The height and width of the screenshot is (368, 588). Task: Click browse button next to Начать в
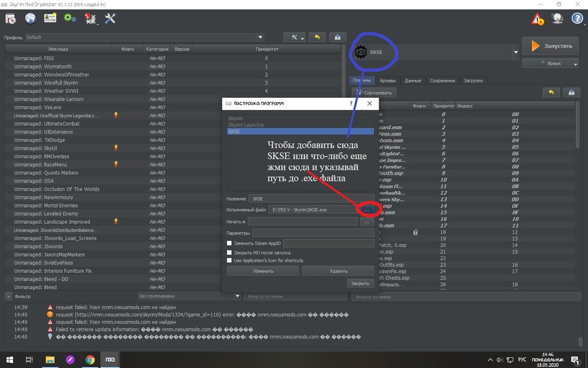[367, 221]
